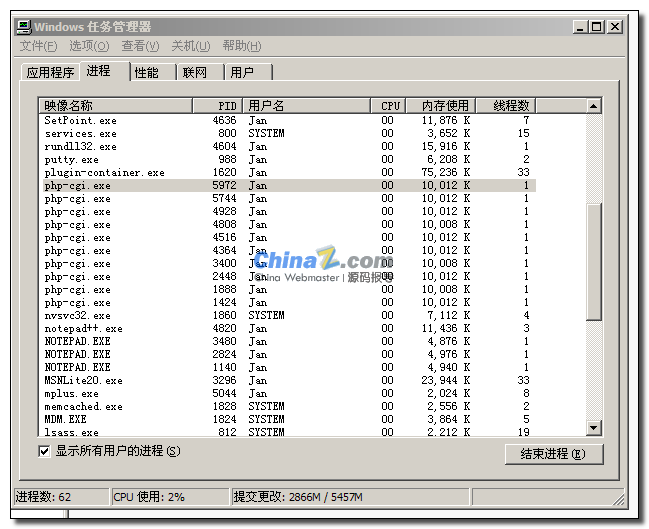Select NOTEPAD.EXE with PID 3480
Screen dimensions: 649x529
click(x=287, y=341)
